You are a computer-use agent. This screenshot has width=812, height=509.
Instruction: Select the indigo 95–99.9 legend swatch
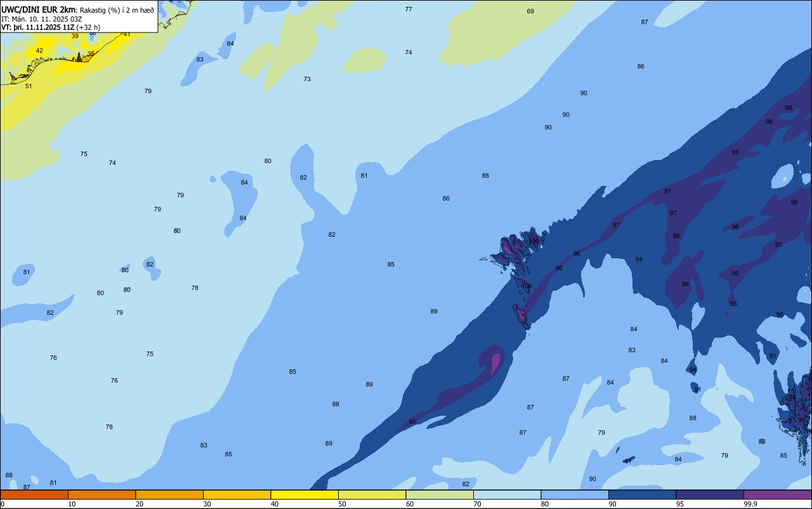click(710, 494)
